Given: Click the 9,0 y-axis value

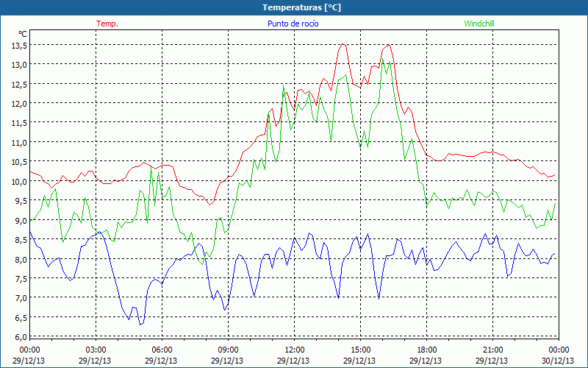Looking at the screenshot, I should [22, 220].
